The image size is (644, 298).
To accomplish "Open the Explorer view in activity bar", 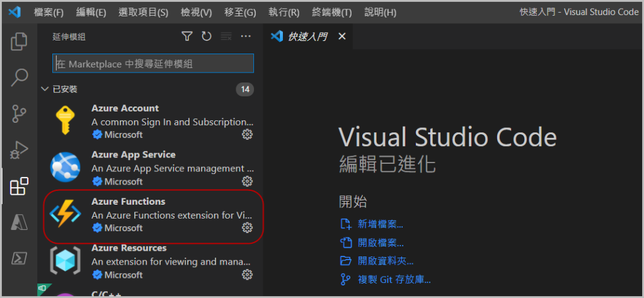I will (19, 42).
